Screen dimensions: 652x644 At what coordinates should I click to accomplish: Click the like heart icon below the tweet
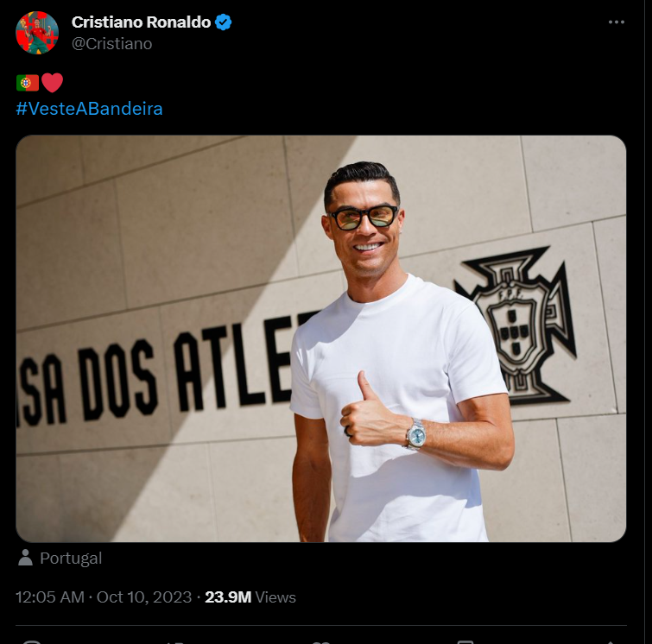coord(320,642)
